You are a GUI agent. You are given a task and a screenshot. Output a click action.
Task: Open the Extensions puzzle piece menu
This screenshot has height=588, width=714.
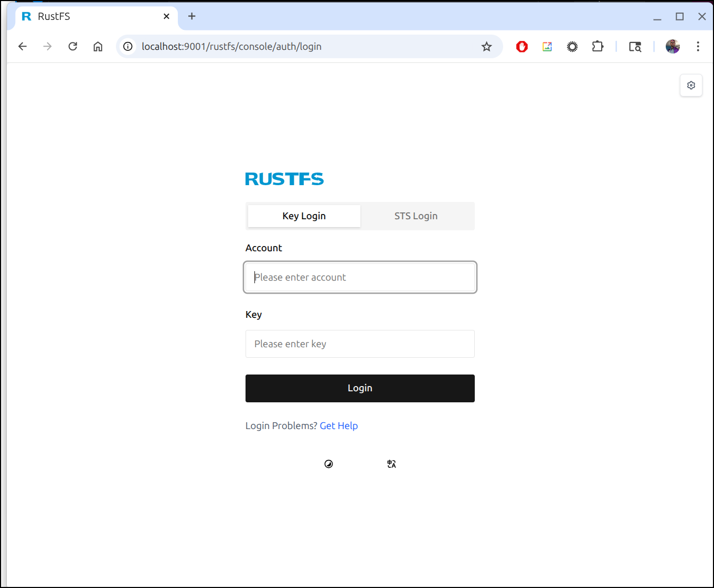[598, 47]
